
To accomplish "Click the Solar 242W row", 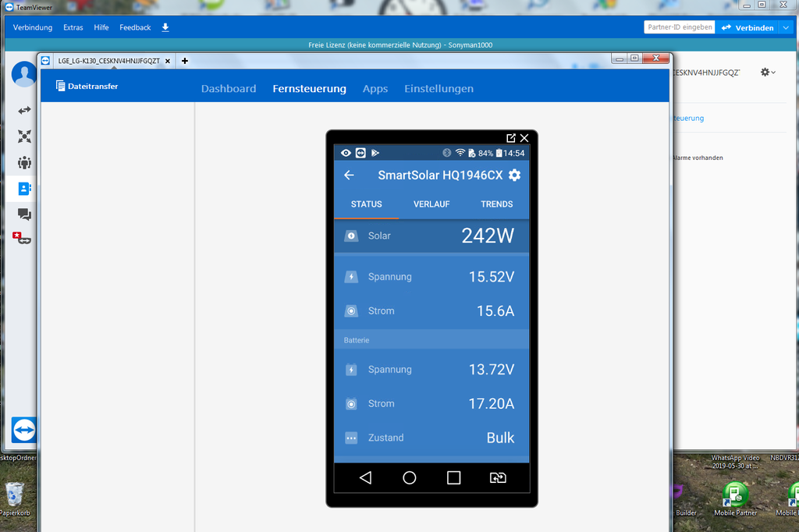I will click(x=431, y=236).
